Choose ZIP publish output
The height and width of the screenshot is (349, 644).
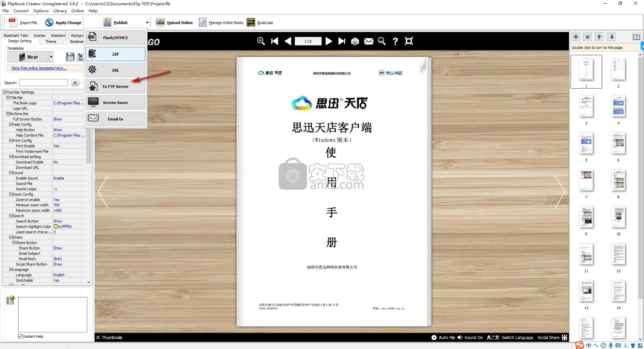[x=115, y=54]
